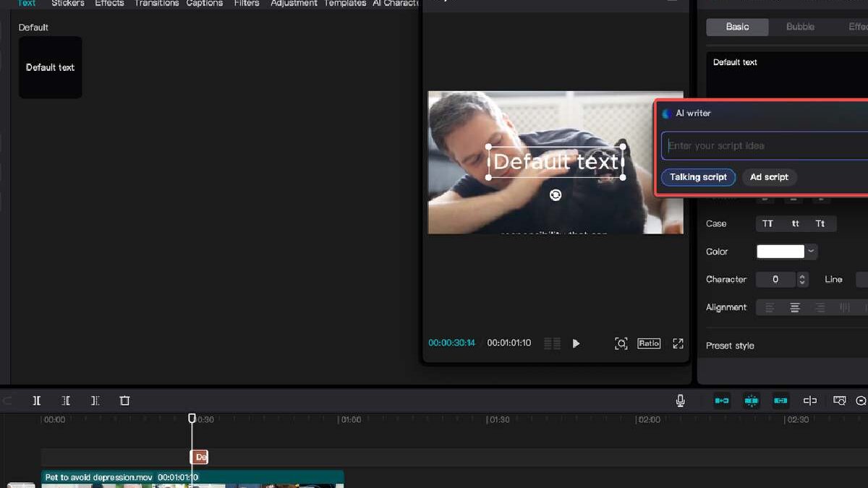
Task: Toggle uppercase with the TT option
Action: pyautogui.click(x=767, y=223)
